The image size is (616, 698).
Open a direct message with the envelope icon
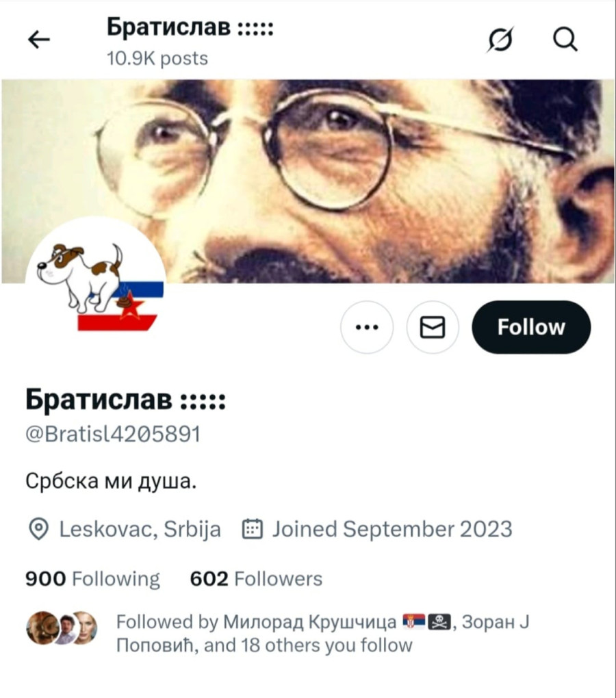pyautogui.click(x=432, y=327)
